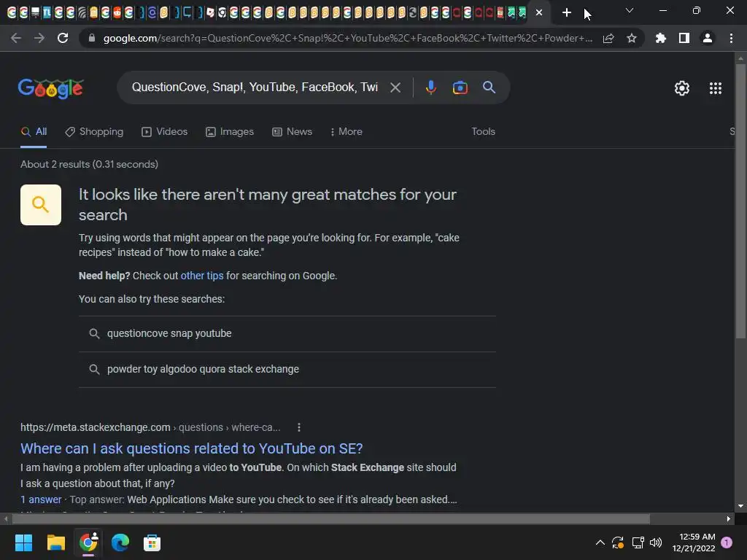Click the address bar URL
The image size is (747, 560).
348,38
